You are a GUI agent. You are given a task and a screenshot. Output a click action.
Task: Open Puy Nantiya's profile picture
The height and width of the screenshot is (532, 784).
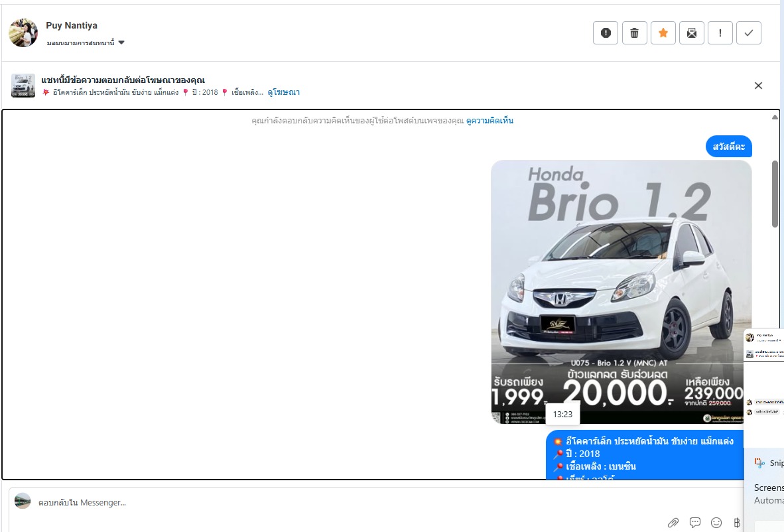coord(23,33)
